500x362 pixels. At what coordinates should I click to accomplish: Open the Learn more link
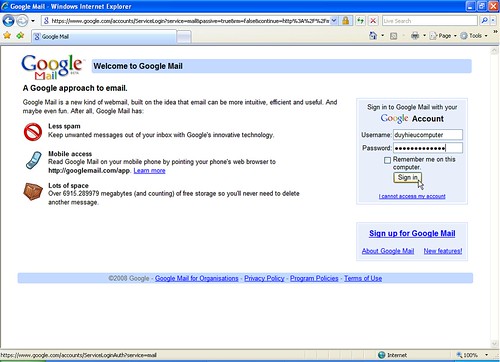pos(149,171)
